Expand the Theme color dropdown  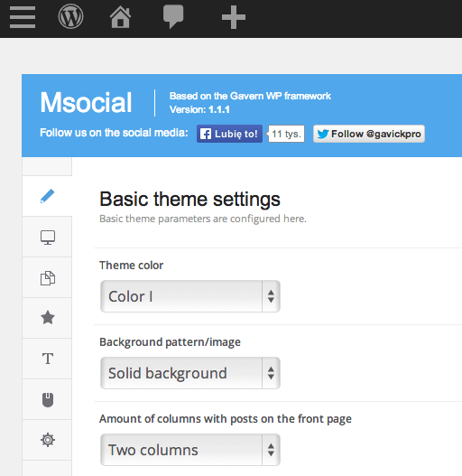[x=190, y=296]
